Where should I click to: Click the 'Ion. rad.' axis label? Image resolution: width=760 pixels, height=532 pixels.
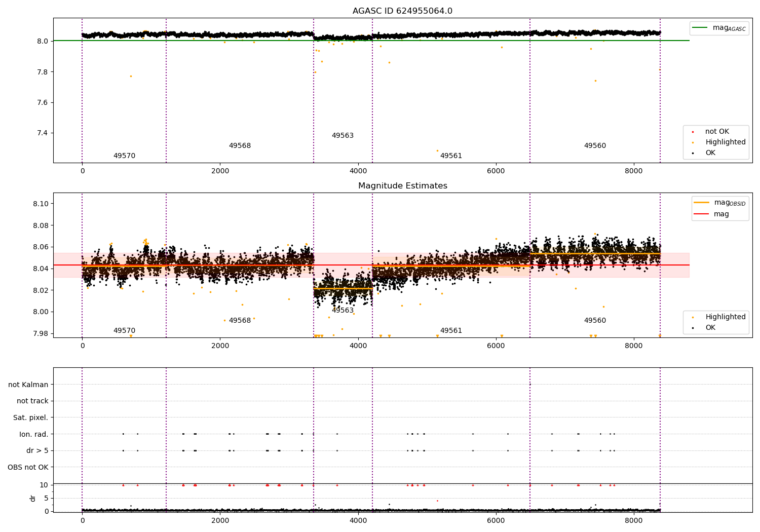pos(34,434)
